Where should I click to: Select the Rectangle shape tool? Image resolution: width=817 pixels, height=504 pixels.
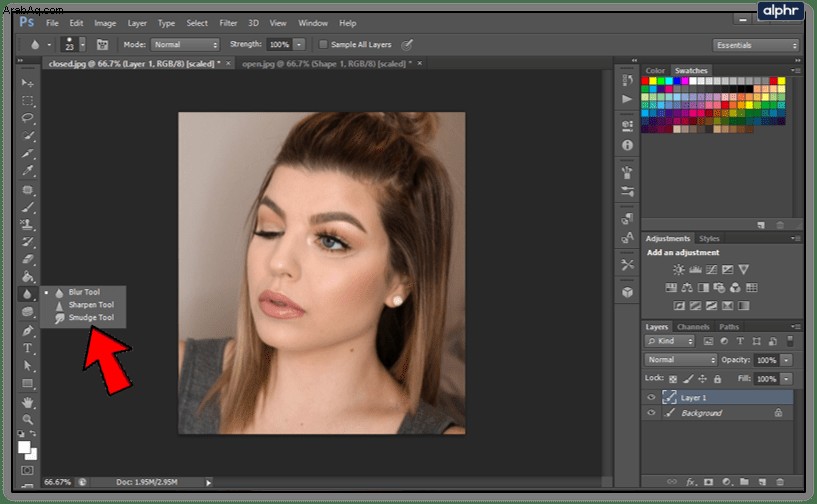28,384
